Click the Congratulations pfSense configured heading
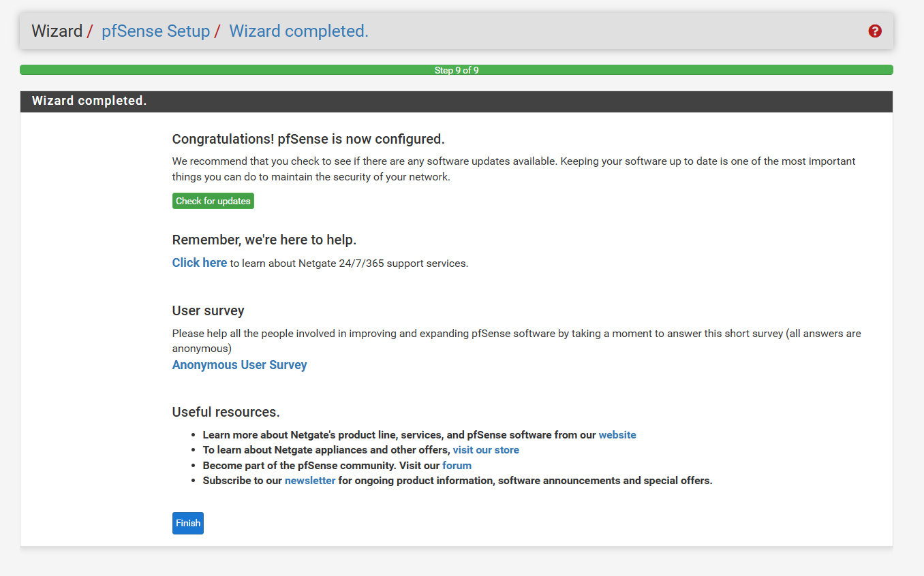This screenshot has height=576, width=924. pos(308,139)
